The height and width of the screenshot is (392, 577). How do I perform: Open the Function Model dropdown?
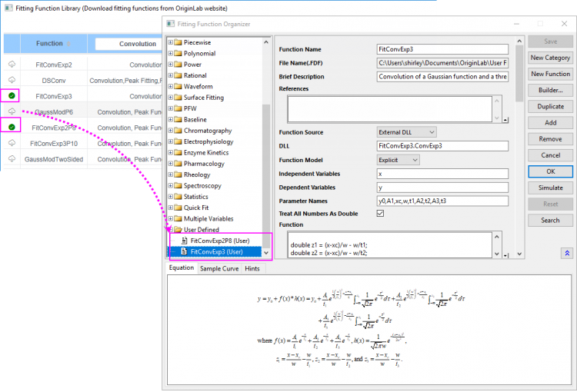click(399, 160)
